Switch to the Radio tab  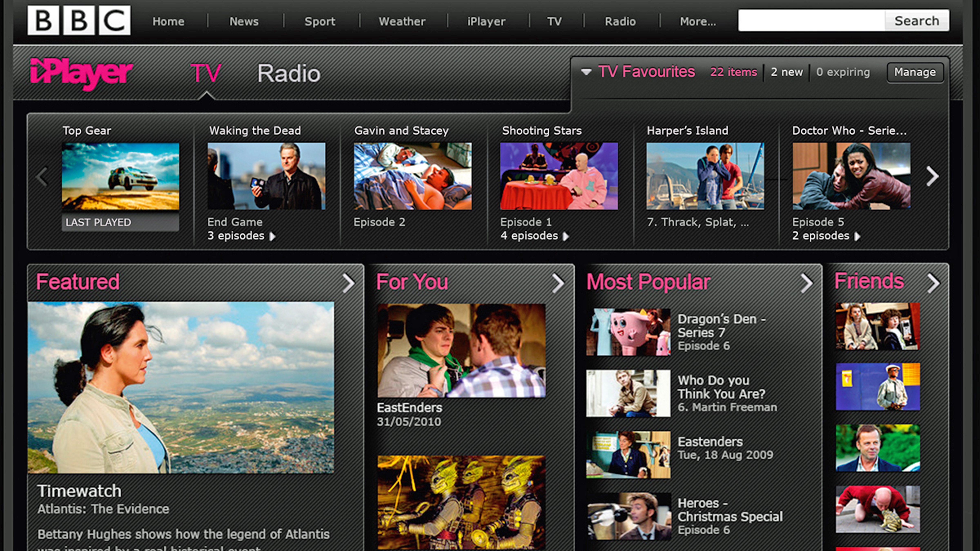pyautogui.click(x=289, y=73)
